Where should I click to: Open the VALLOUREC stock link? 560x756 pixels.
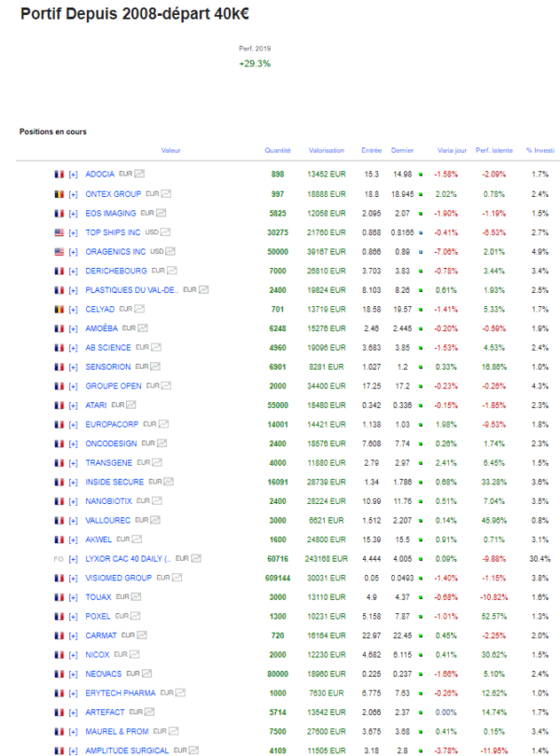point(107,521)
